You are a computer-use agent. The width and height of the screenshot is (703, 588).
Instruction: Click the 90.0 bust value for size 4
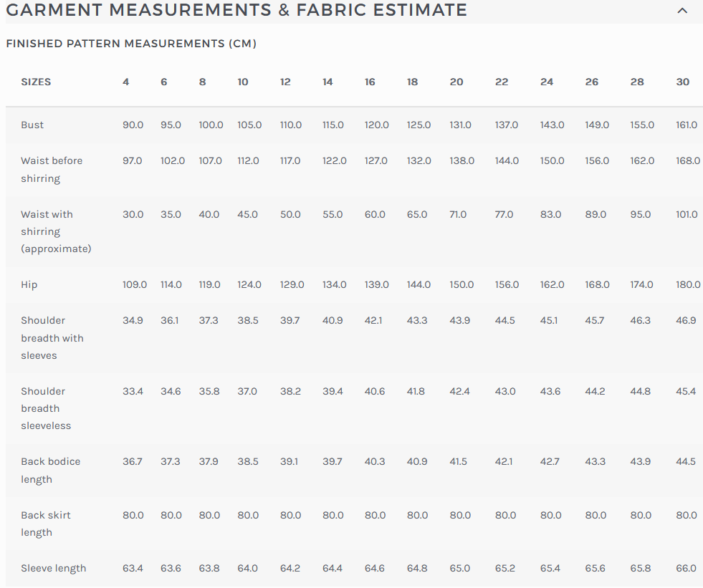[133, 125]
